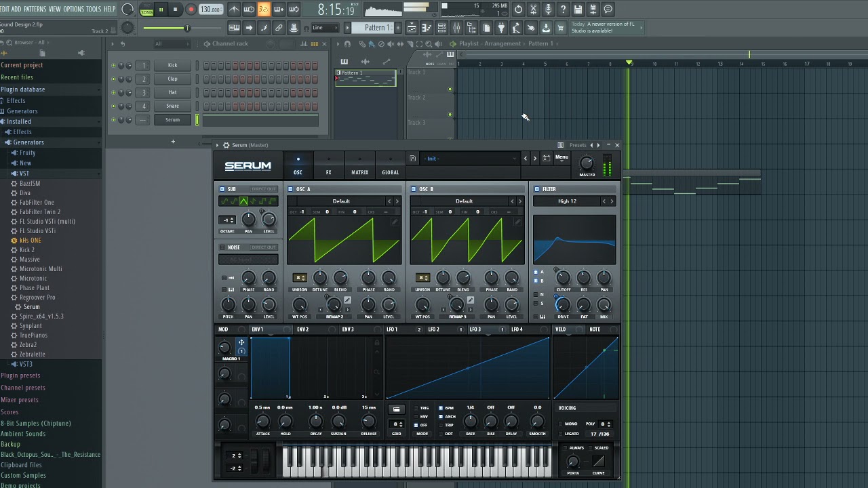Viewport: 868px width, 488px height.
Task: Click the tempo 130.000 field
Action: coord(210,9)
